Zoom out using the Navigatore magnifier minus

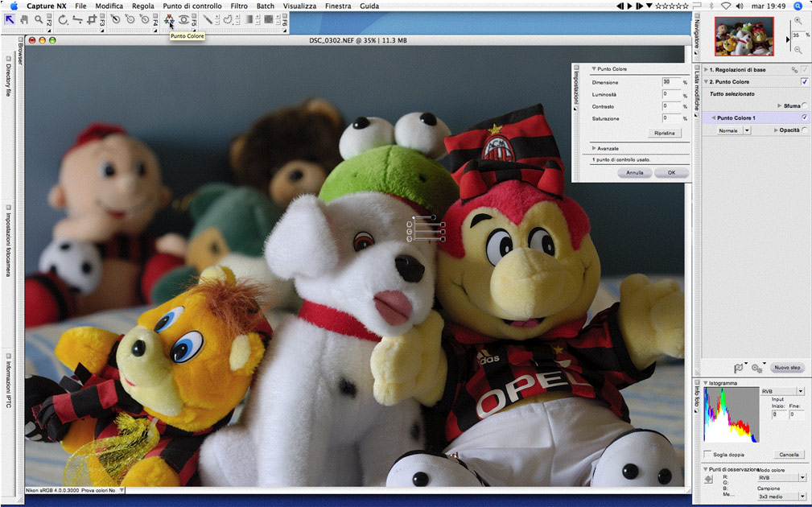(798, 50)
